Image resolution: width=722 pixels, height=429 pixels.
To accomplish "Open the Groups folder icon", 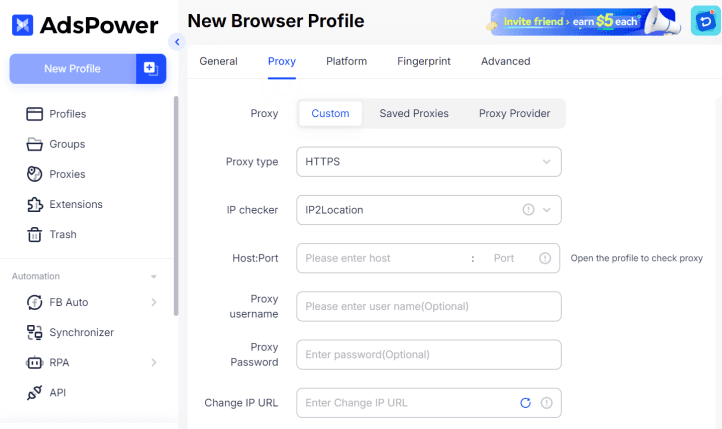I will click(33, 144).
